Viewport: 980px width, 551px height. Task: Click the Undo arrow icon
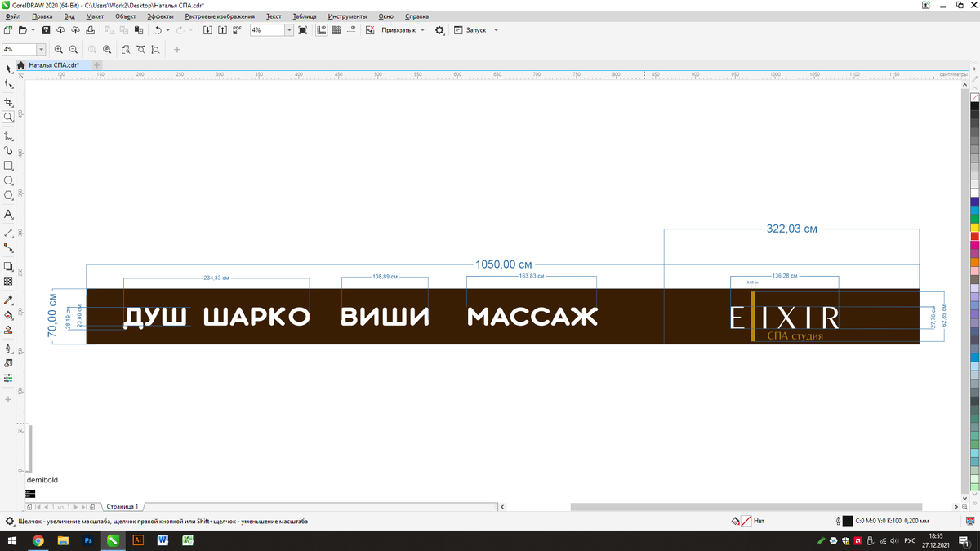[x=158, y=30]
